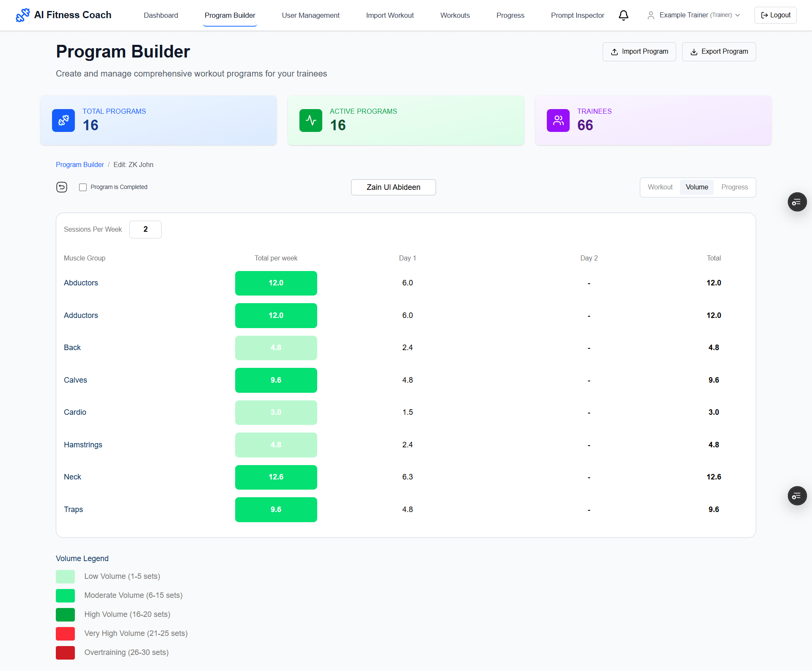The height and width of the screenshot is (671, 812).
Task: Select the Program Builder nav item
Action: point(230,15)
